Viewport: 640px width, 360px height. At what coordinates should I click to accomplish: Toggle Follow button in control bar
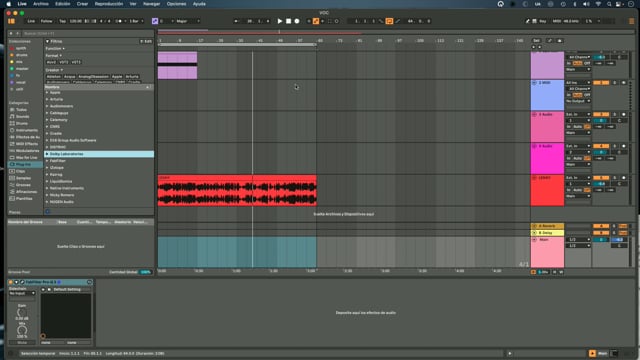point(47,21)
